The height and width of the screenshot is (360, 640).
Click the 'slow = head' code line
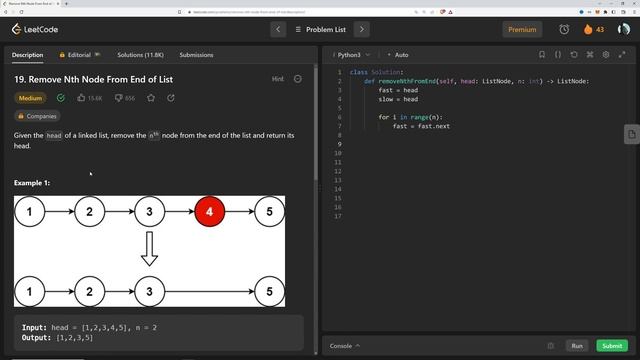click(x=398, y=99)
